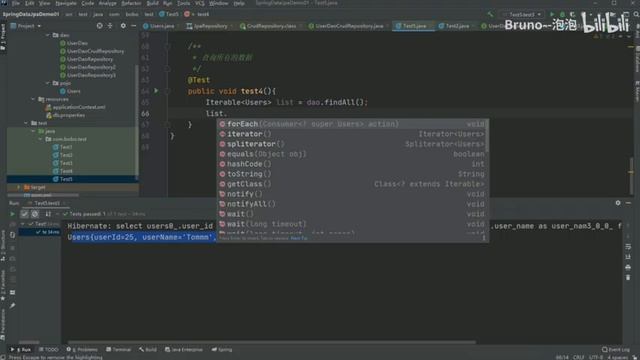
Task: Open Run panel gear settings
Action: pyautogui.click(x=618, y=203)
